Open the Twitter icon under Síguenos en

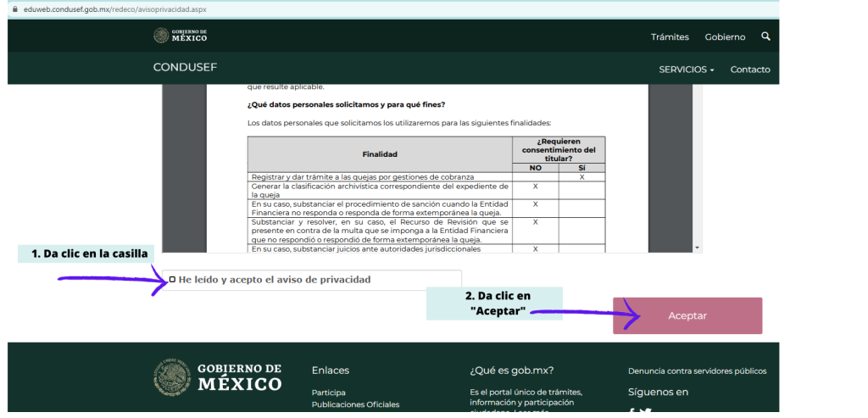(646, 413)
